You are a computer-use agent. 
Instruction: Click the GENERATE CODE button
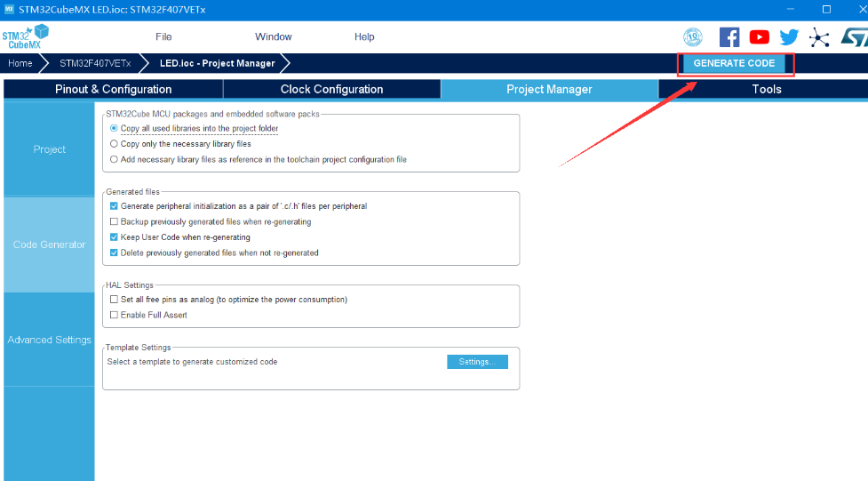tap(734, 63)
